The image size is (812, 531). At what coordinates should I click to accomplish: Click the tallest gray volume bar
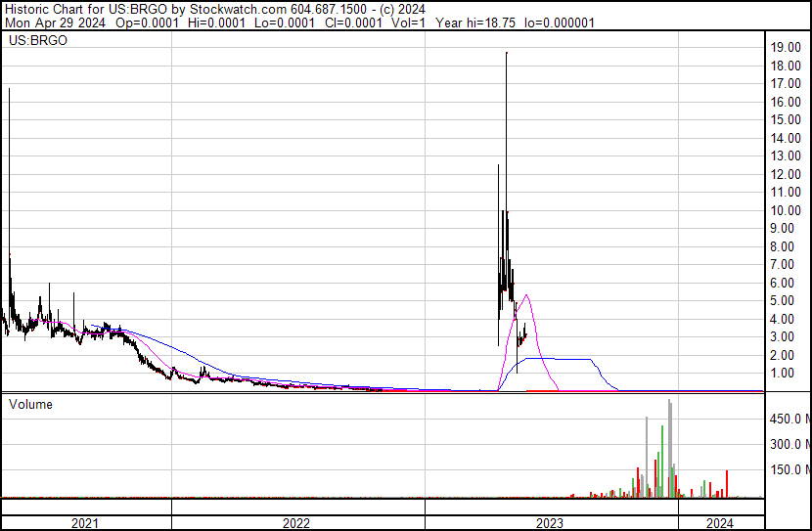click(669, 448)
